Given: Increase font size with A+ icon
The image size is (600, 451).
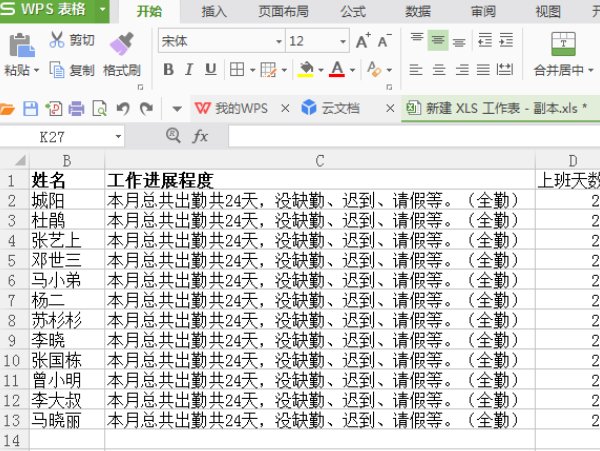Looking at the screenshot, I should pyautogui.click(x=363, y=41).
